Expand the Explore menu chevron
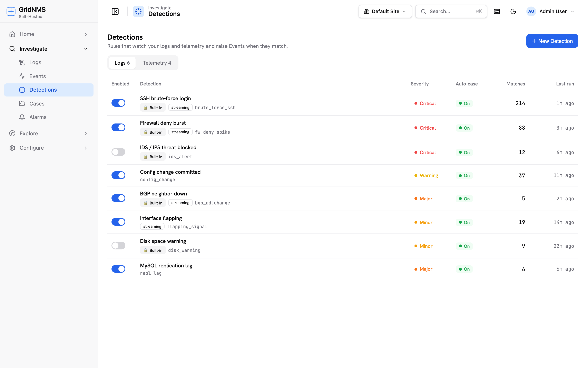This screenshot has width=588, height=368. point(86,133)
